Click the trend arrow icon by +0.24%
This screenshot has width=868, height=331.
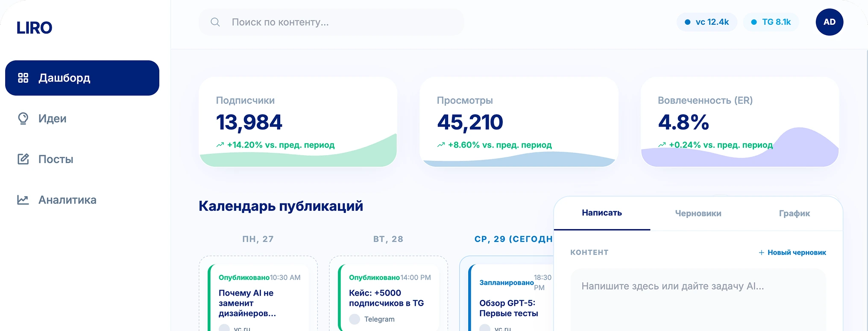pos(662,145)
